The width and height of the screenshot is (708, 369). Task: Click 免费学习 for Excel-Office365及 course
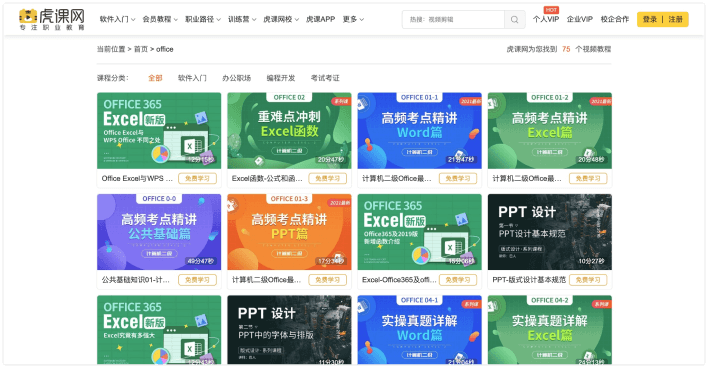(458, 280)
